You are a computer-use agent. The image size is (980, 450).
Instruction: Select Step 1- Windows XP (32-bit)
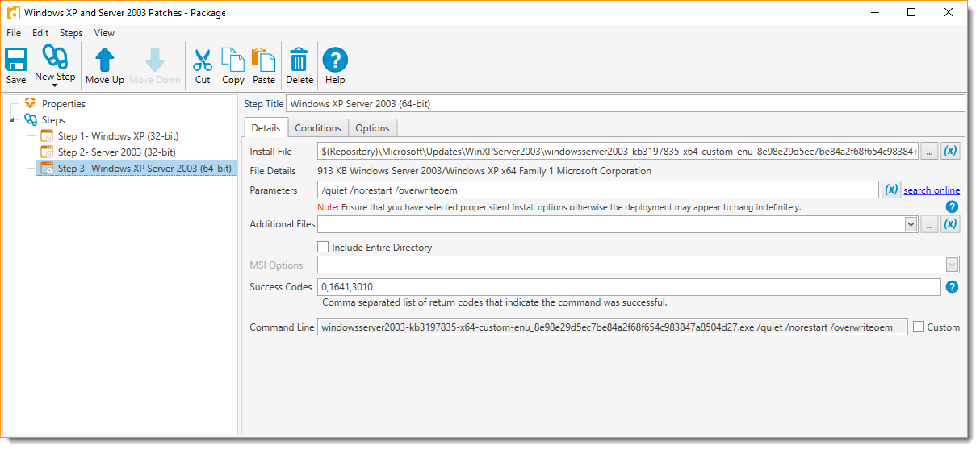coord(118,136)
